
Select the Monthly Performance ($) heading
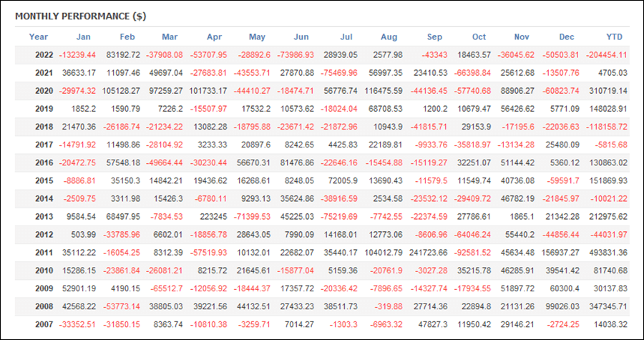pos(81,16)
